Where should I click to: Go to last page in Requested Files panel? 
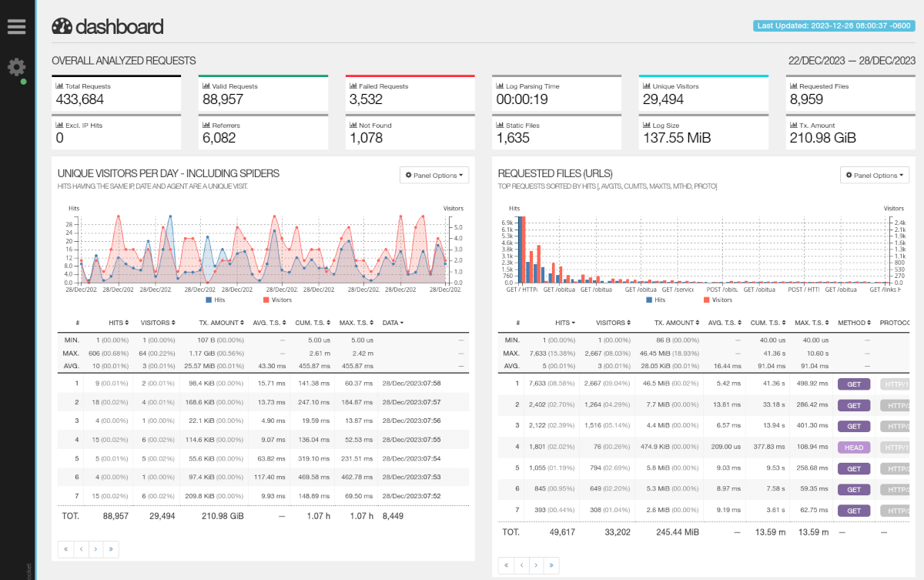point(551,565)
